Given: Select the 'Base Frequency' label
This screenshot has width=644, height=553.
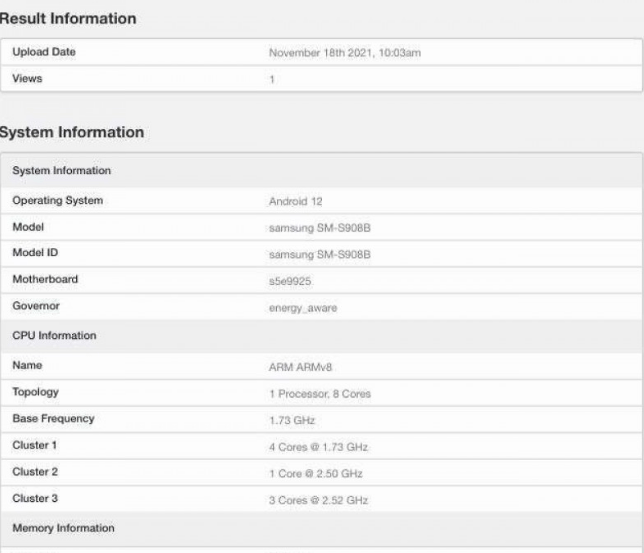Looking at the screenshot, I should 53,419.
